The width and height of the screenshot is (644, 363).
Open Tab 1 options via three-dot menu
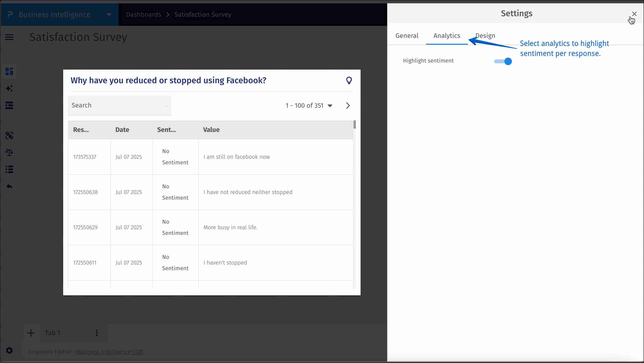tap(97, 333)
